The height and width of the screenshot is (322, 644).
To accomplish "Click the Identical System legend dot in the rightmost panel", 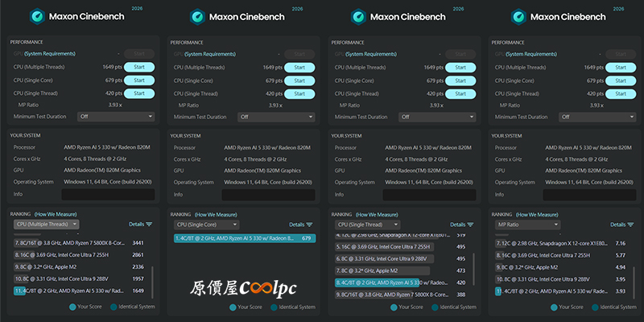I will pyautogui.click(x=596, y=307).
